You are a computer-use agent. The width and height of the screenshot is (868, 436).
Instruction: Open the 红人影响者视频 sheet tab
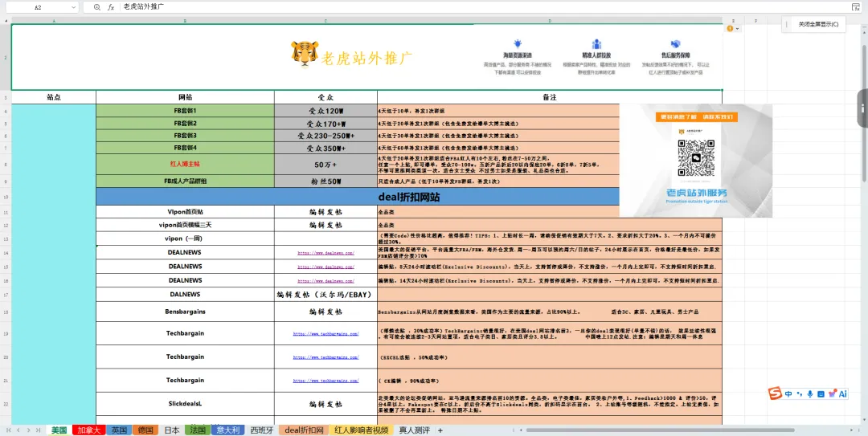coord(362,430)
